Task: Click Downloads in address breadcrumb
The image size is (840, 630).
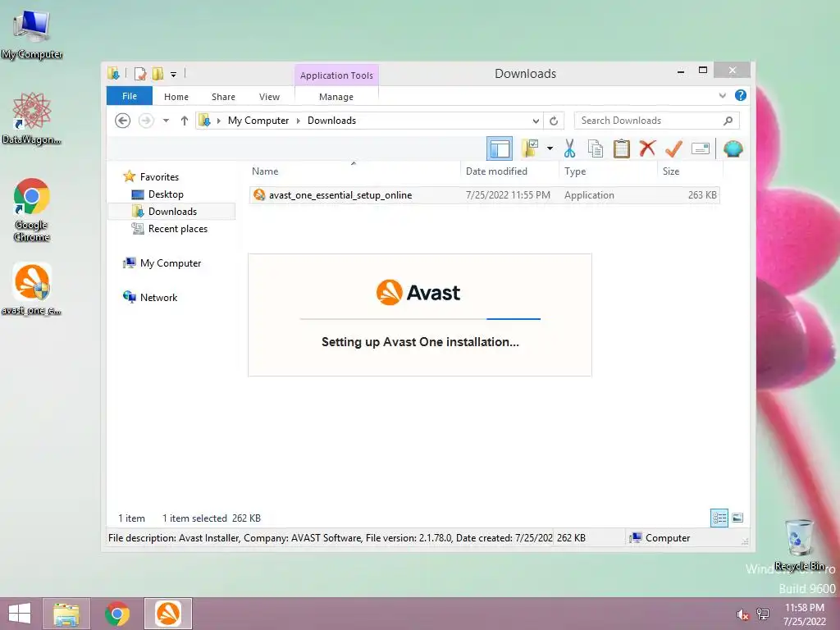Action: point(331,121)
